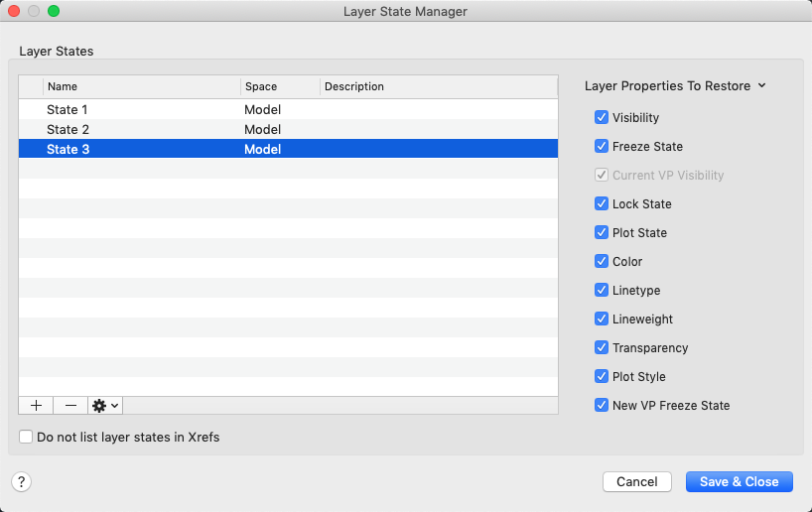Image resolution: width=812 pixels, height=512 pixels.
Task: Disable the Transparency checkbox
Action: [602, 347]
